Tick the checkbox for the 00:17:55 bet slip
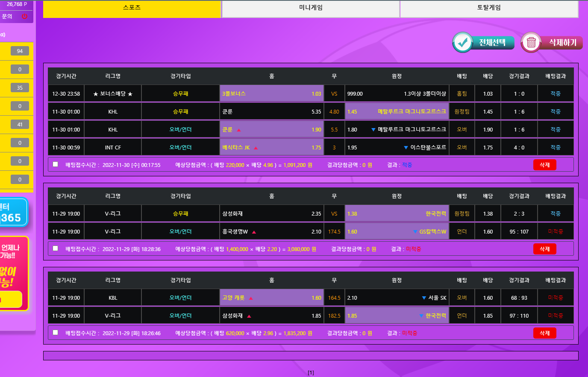 [56, 164]
